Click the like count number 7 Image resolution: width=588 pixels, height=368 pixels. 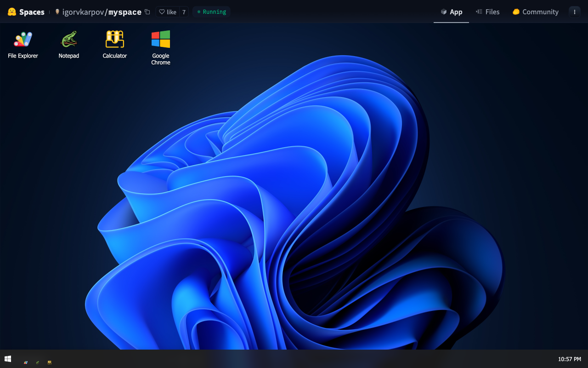(x=184, y=12)
